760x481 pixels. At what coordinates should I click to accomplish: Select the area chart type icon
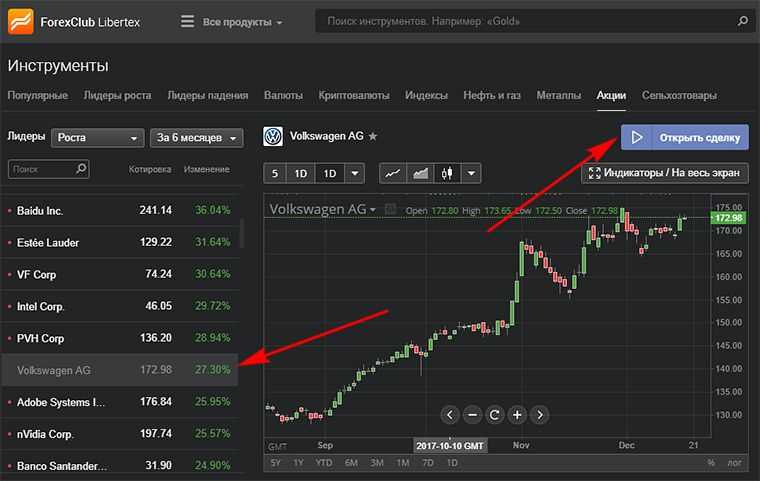420,173
